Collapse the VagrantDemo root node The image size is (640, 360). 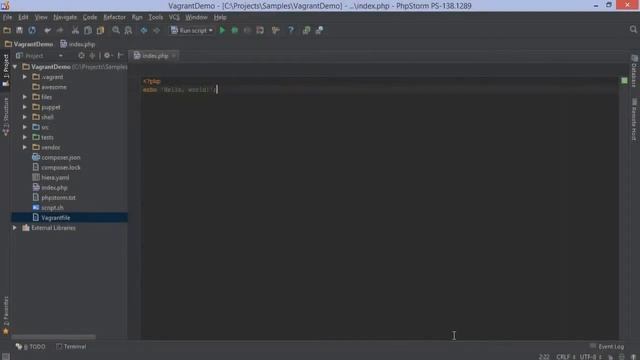click(x=15, y=67)
